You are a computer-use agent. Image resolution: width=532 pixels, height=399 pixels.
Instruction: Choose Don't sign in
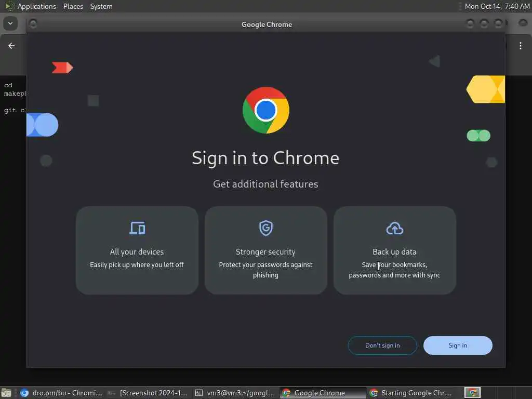[382, 345]
